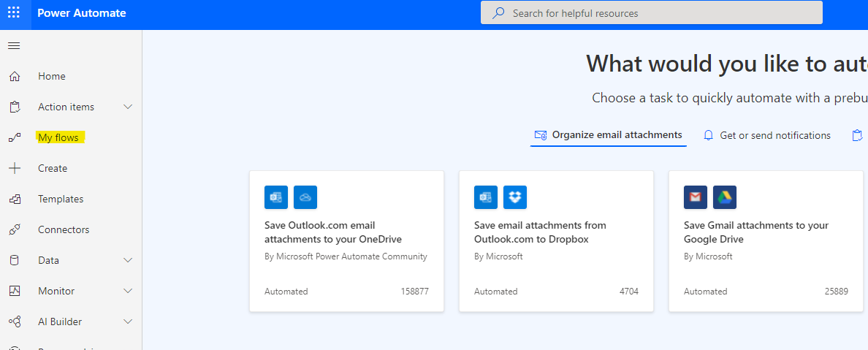Open Templates in sidebar

coord(61,199)
